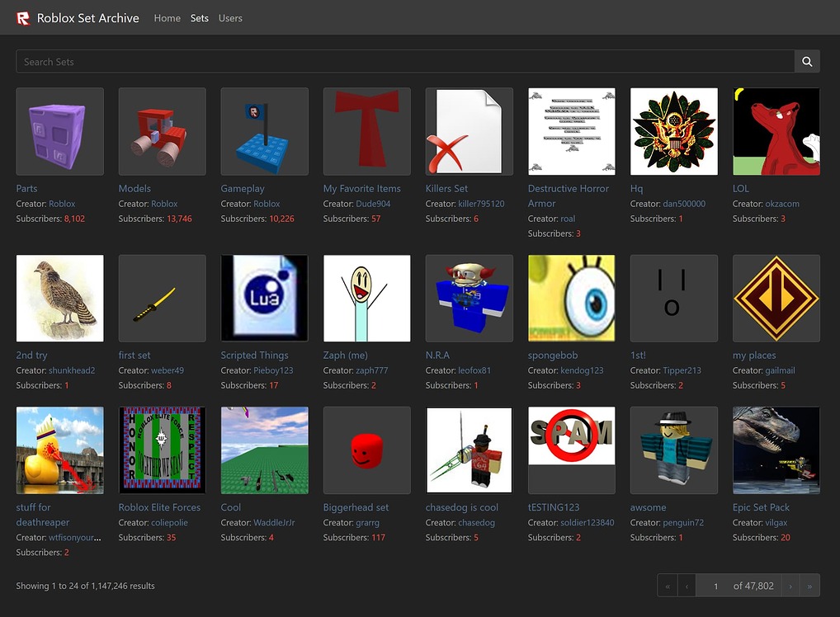Click the search magnifier icon
The width and height of the screenshot is (840, 617).
pyautogui.click(x=807, y=61)
